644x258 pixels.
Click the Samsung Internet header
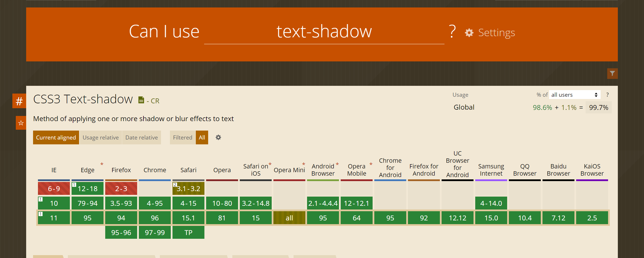[x=491, y=170]
